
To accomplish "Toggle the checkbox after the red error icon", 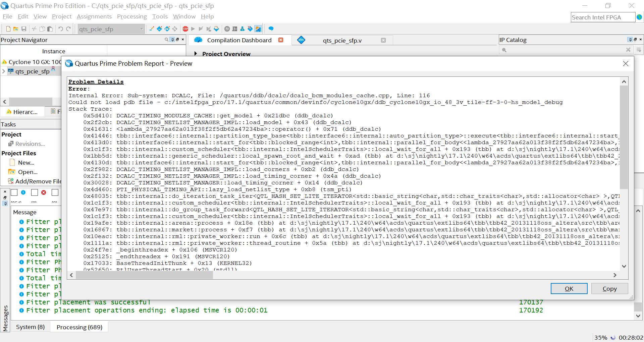I will (x=55, y=192).
